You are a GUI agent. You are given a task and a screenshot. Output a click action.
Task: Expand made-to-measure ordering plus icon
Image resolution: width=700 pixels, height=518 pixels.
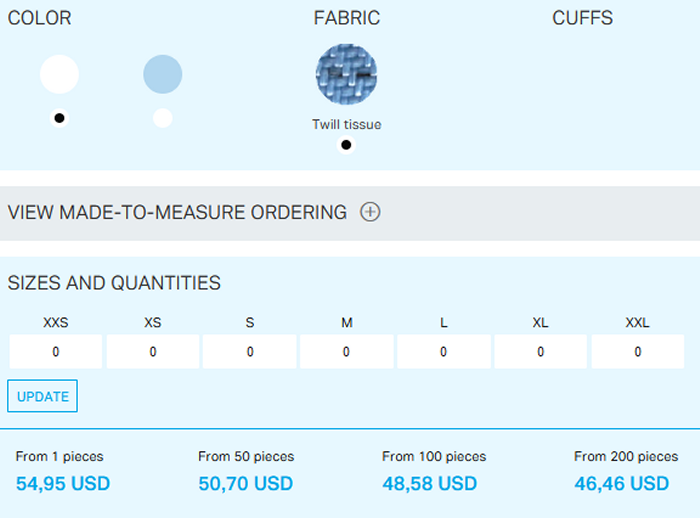(370, 212)
